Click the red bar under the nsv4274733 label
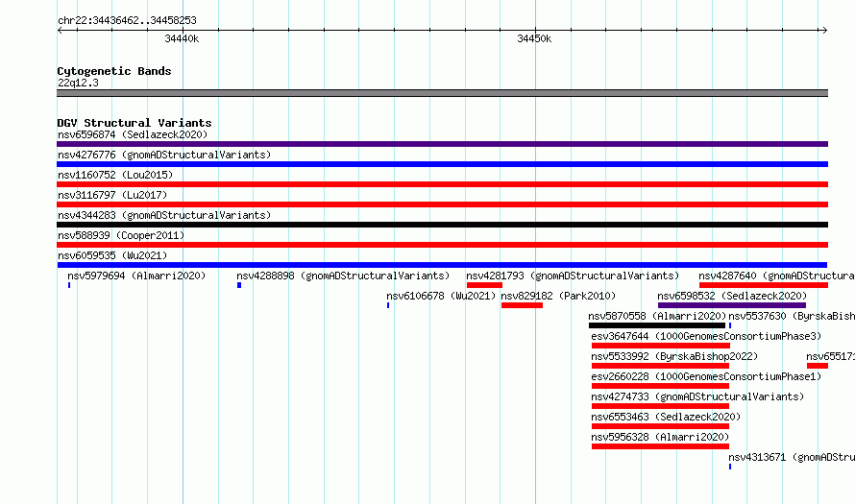The height and width of the screenshot is (504, 855). point(660,406)
